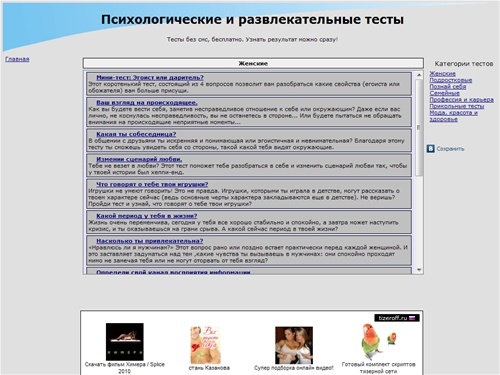The width and height of the screenshot is (500, 375).
Task: Click description under 'Насколько ты привлекательна?'
Action: pos(248,254)
